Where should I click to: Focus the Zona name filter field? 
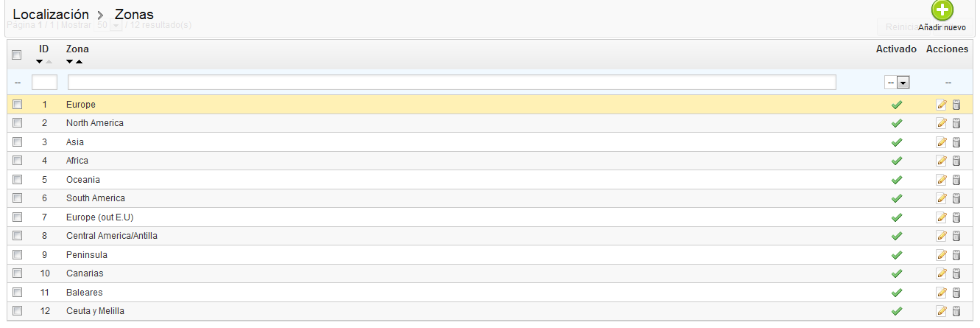451,83
